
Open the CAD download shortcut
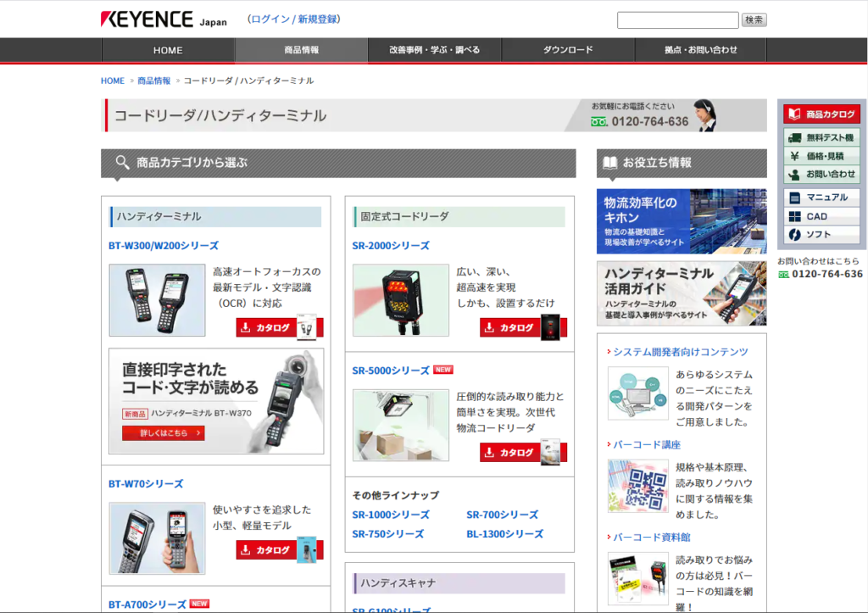point(821,216)
